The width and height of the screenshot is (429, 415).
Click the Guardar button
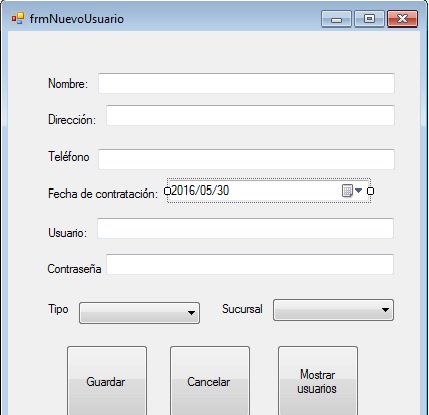(x=107, y=381)
